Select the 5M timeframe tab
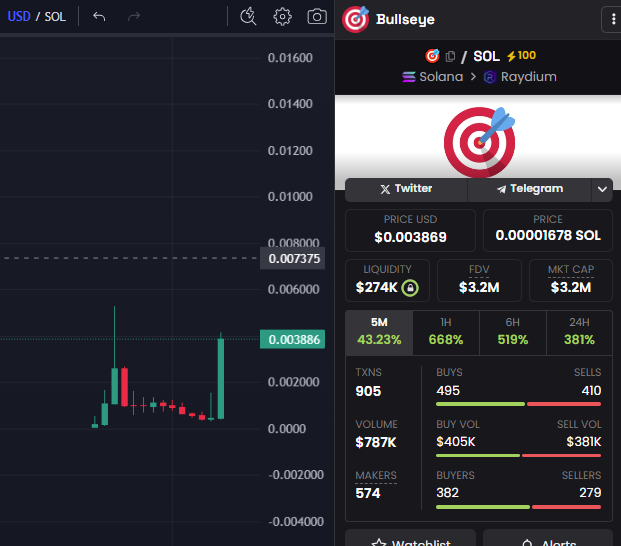Image resolution: width=621 pixels, height=546 pixels. tap(379, 332)
